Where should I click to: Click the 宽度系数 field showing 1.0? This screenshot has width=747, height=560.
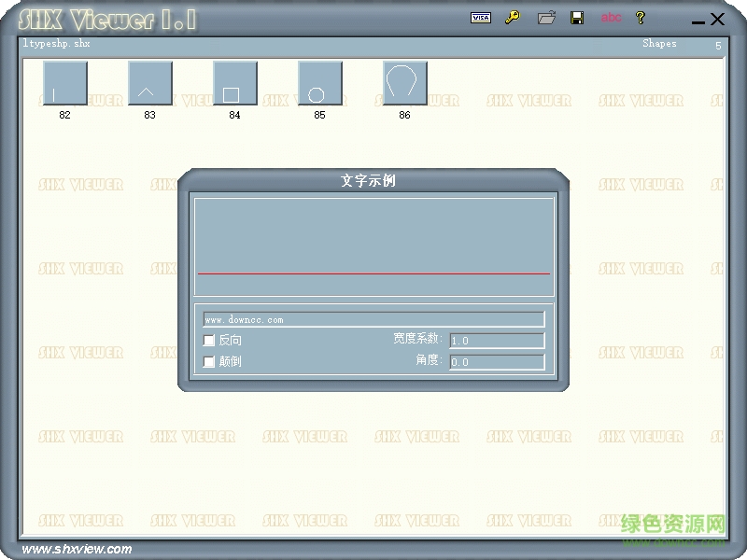pos(497,341)
